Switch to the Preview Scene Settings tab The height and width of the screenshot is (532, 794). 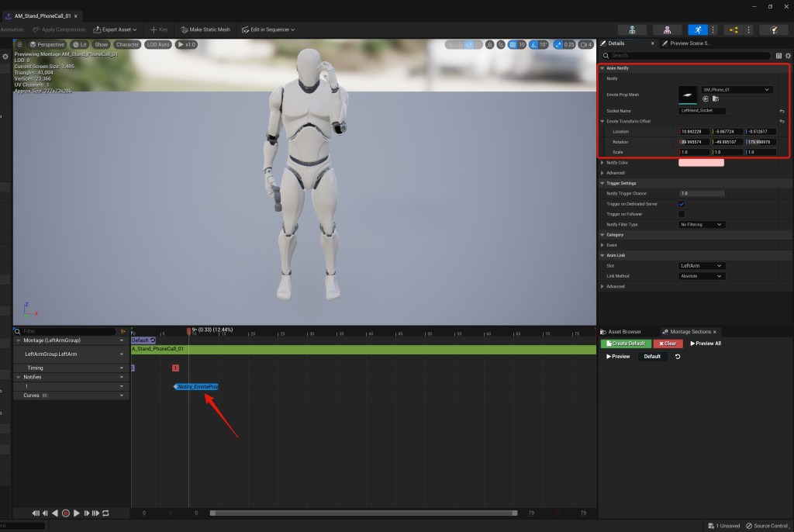[x=688, y=43]
